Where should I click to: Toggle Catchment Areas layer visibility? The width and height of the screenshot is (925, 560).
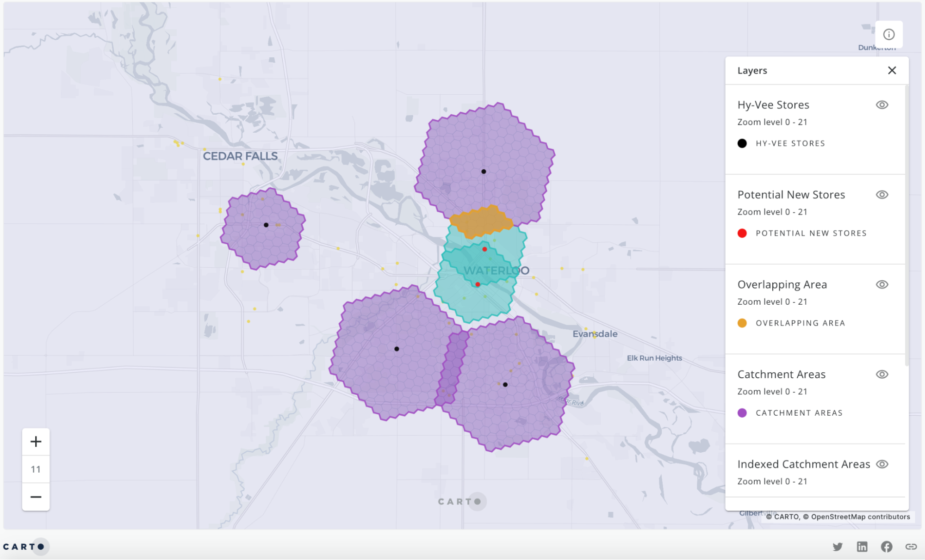click(882, 374)
